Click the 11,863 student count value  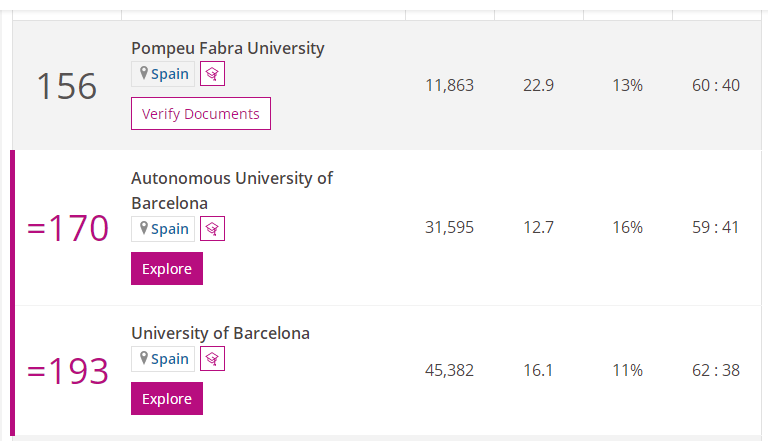pyautogui.click(x=449, y=85)
